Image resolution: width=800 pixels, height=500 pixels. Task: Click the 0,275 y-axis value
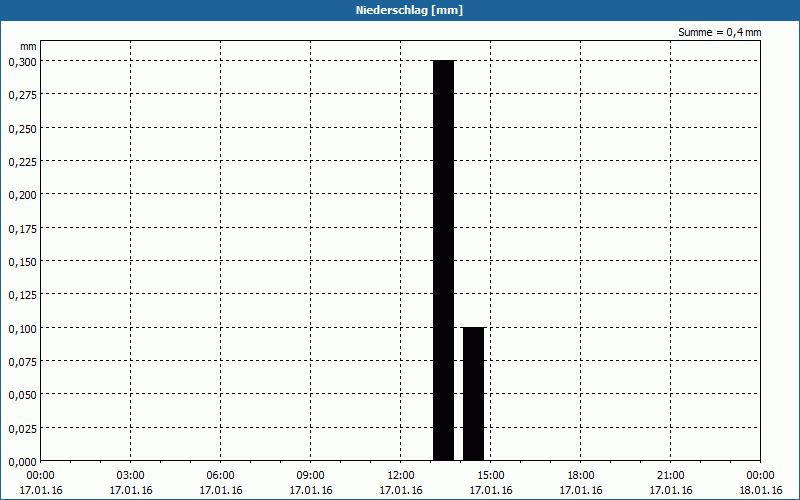[22, 95]
